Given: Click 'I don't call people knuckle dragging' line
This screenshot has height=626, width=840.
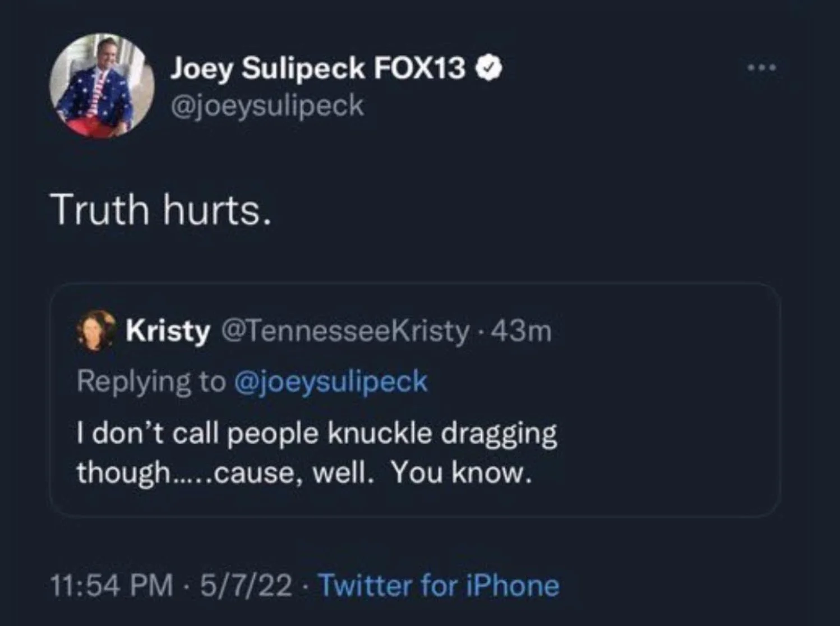Looking at the screenshot, I should 317,434.
